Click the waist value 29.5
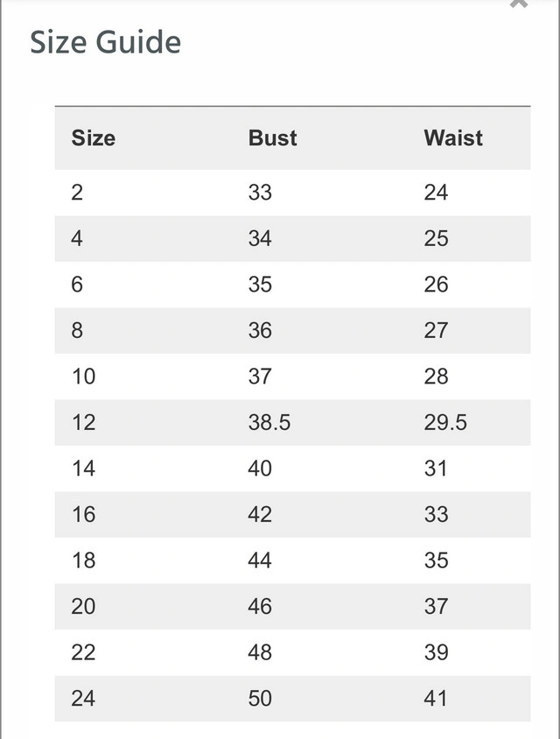This screenshot has height=739, width=560. click(x=445, y=422)
